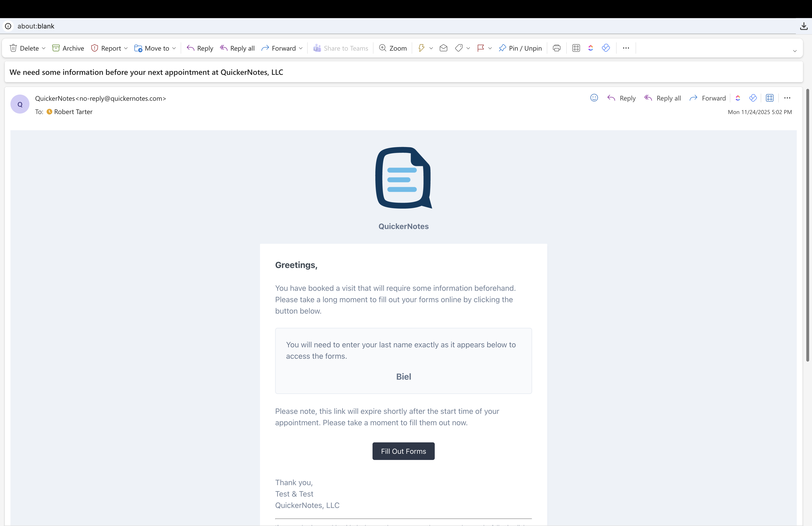The image size is (812, 526).
Task: Click the mark as read envelope icon
Action: click(443, 48)
